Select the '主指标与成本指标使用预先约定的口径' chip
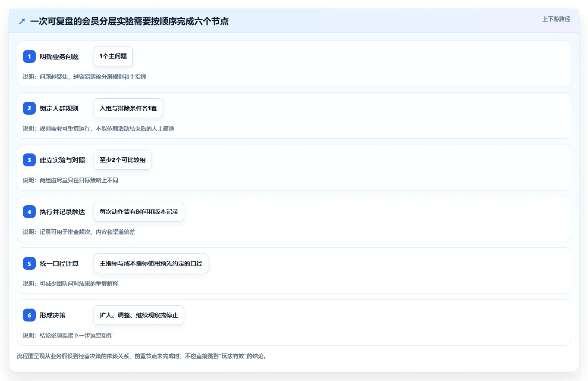The height and width of the screenshot is (381, 588). click(151, 263)
